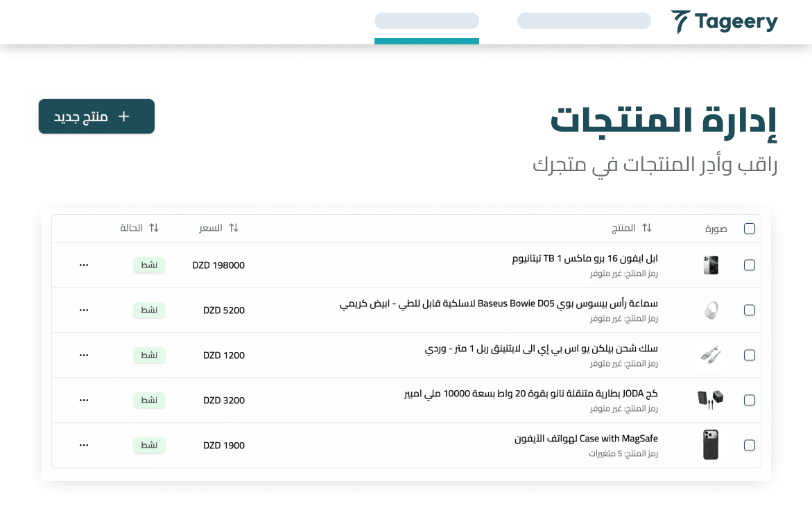
Task: Click the منتج جديد button
Action: tap(96, 116)
